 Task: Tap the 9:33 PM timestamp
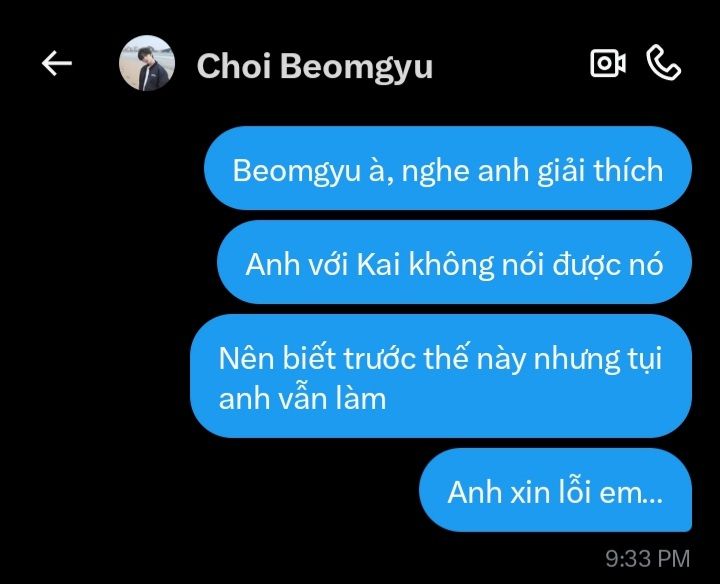(x=647, y=559)
